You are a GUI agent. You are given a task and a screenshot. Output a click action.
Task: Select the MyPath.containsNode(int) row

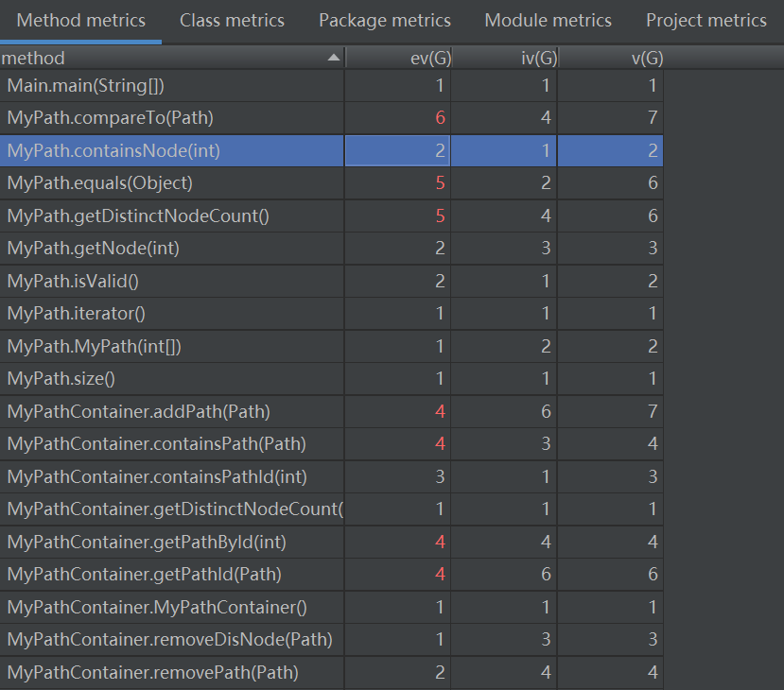(332, 150)
